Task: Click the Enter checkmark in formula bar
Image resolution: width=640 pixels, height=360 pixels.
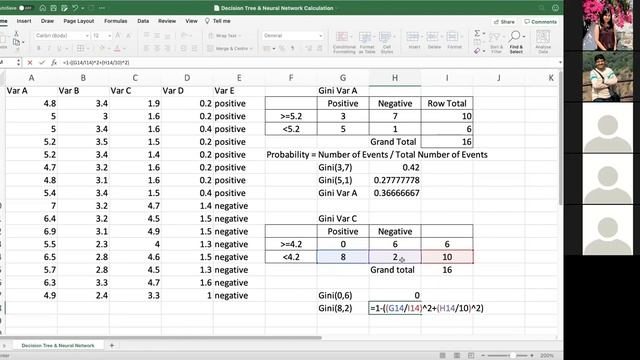Action: (42, 62)
